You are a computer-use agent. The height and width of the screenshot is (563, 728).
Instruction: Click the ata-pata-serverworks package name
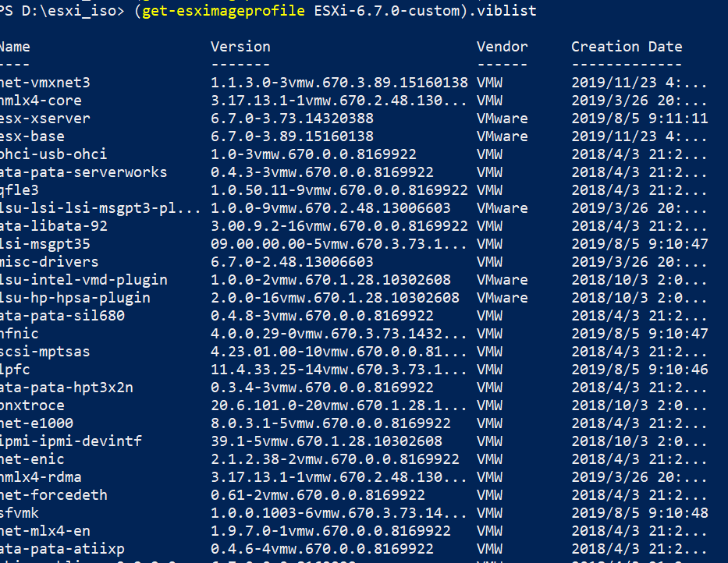tap(83, 172)
